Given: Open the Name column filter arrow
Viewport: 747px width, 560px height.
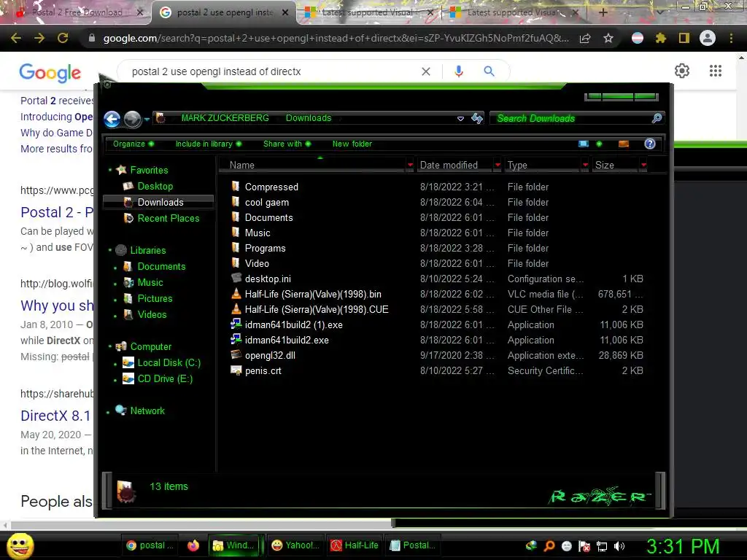Looking at the screenshot, I should tap(410, 166).
